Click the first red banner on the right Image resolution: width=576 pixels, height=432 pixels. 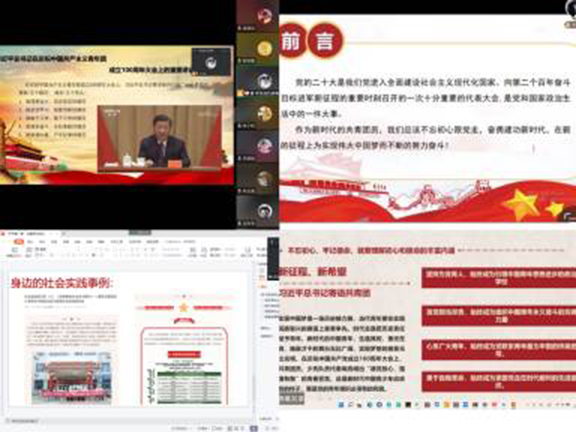(x=498, y=278)
